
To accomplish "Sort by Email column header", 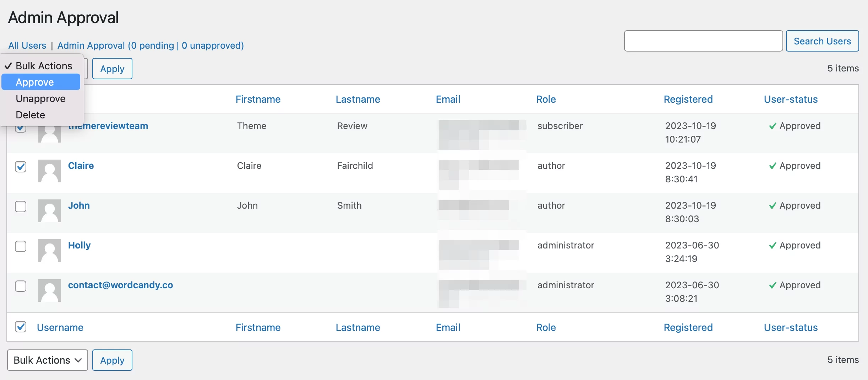I will pyautogui.click(x=448, y=99).
